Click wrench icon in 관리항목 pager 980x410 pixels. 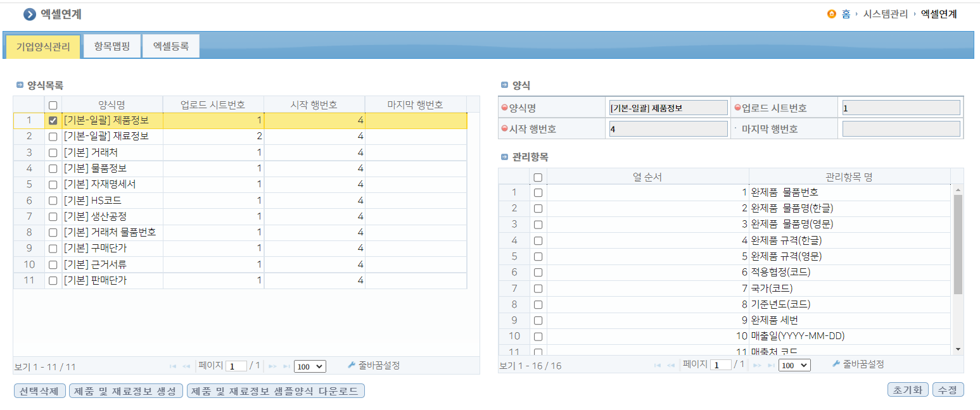pos(836,364)
